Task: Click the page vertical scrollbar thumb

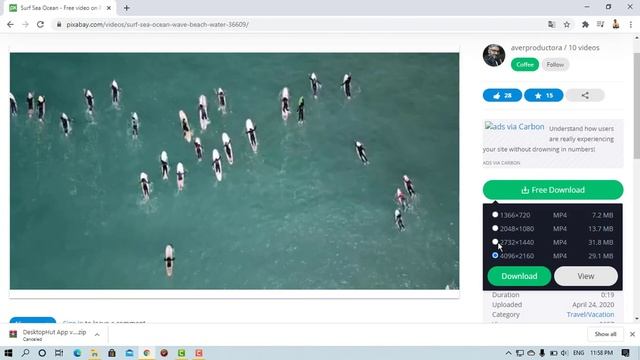Action: point(636,106)
